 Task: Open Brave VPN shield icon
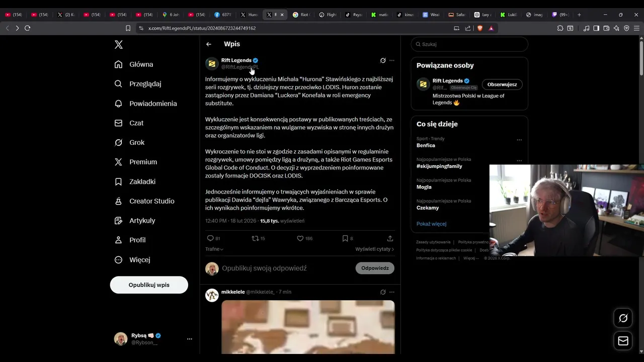coord(626,28)
